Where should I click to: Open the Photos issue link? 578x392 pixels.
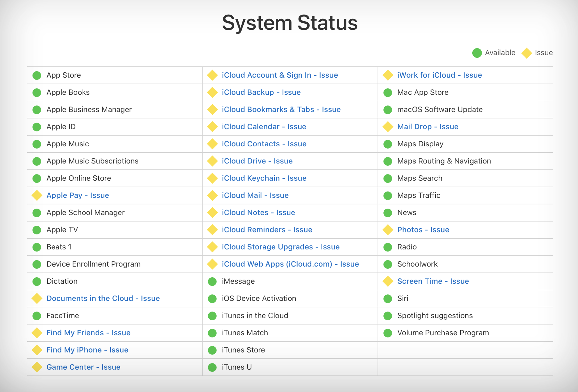point(423,230)
